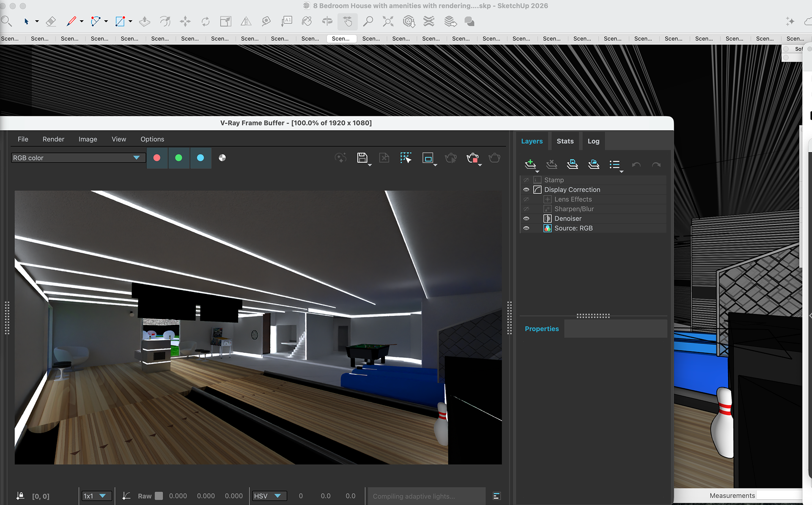Select the Eraser tool in SketchUp toolbar

click(x=51, y=21)
